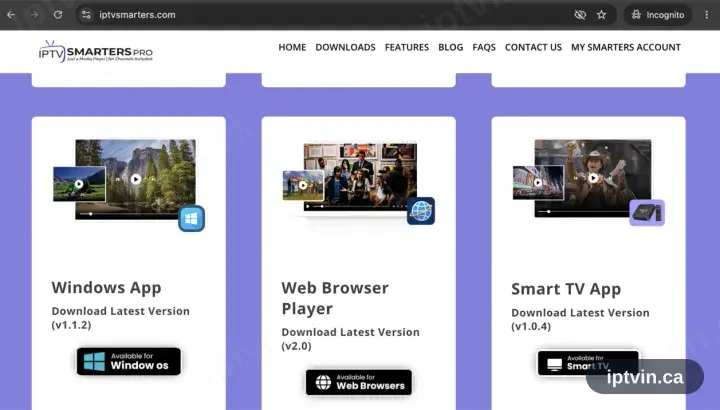Open site information icon in address bar
720x410 pixels.
86,15
